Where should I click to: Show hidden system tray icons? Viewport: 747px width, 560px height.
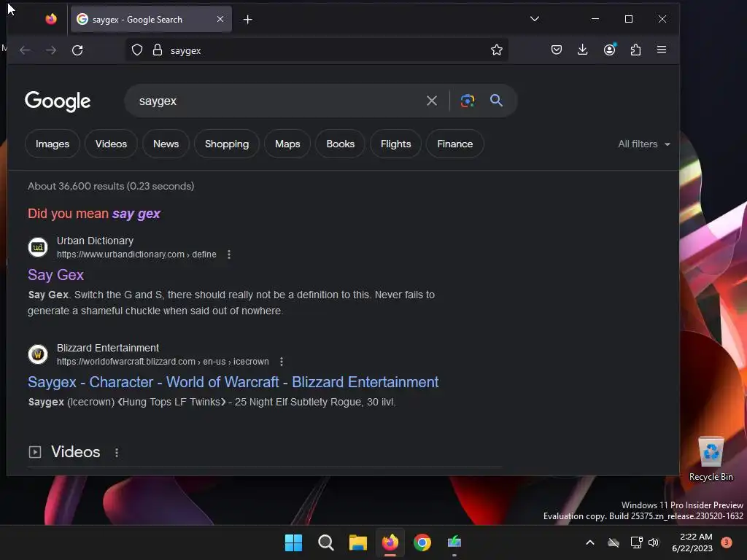click(589, 542)
